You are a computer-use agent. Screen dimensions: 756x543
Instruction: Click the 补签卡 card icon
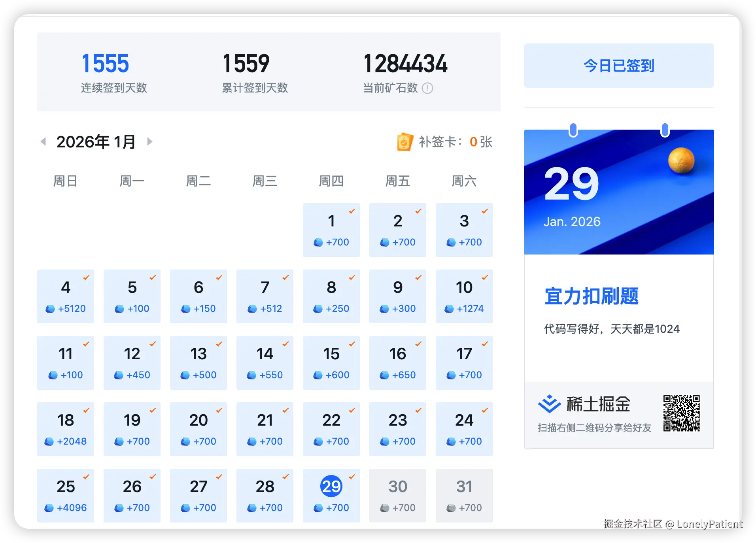point(404,142)
